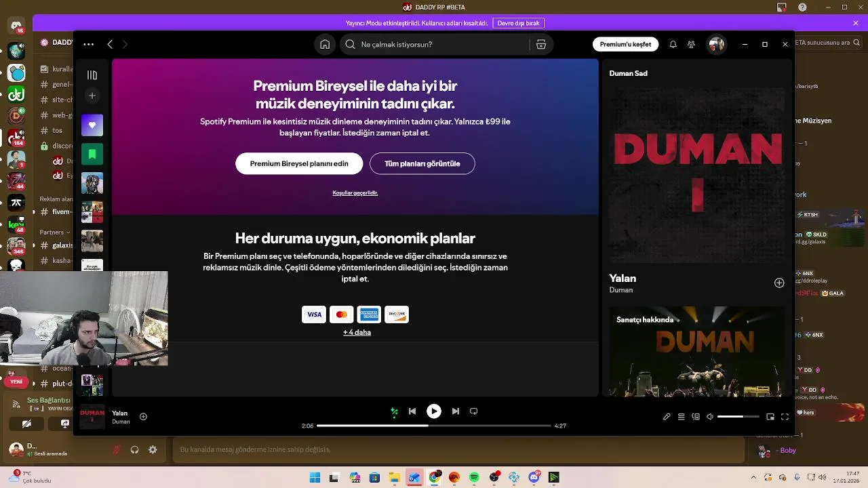Open the Friend Activity icon

pos(691,44)
